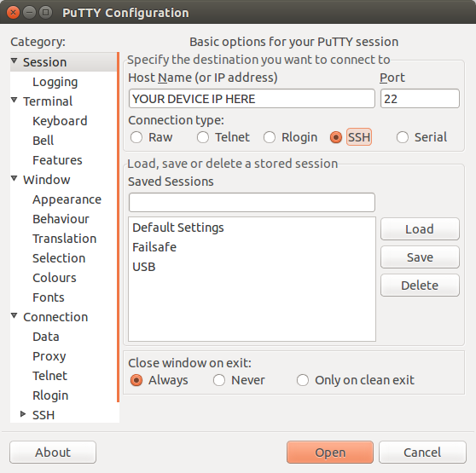Select the Failsafe saved session
This screenshot has width=476, height=473.
154,247
